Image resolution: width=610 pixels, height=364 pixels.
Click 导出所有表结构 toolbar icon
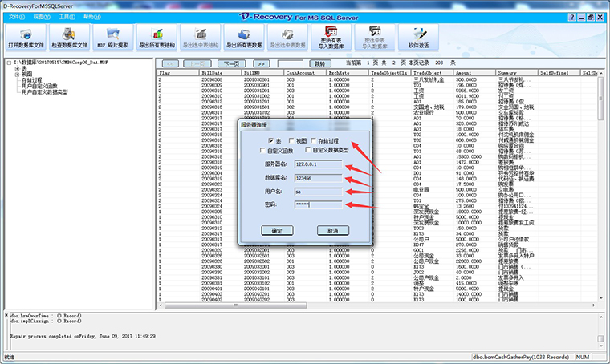click(157, 38)
